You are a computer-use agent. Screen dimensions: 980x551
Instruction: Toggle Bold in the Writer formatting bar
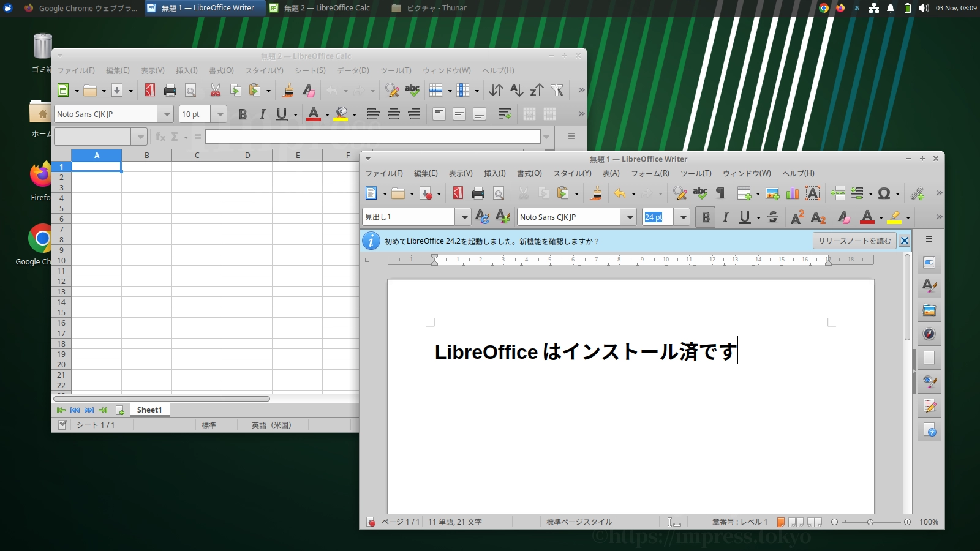pos(706,217)
